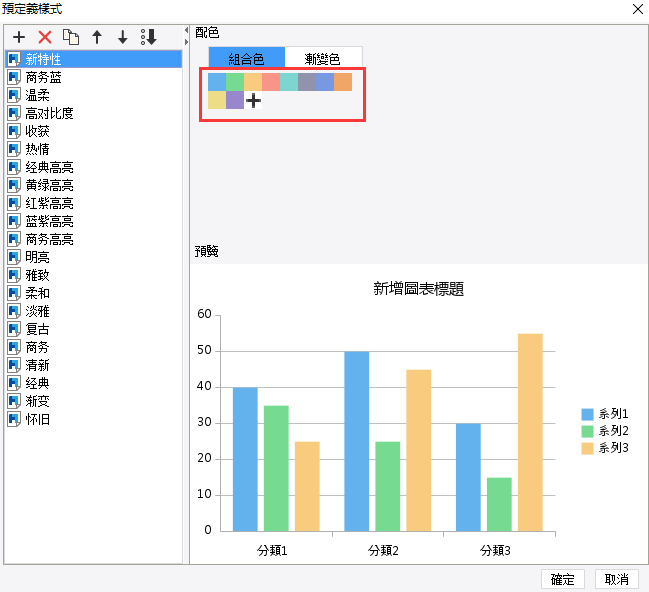Select the 雅致 style item
Viewport: 649px width, 592px height.
click(94, 275)
